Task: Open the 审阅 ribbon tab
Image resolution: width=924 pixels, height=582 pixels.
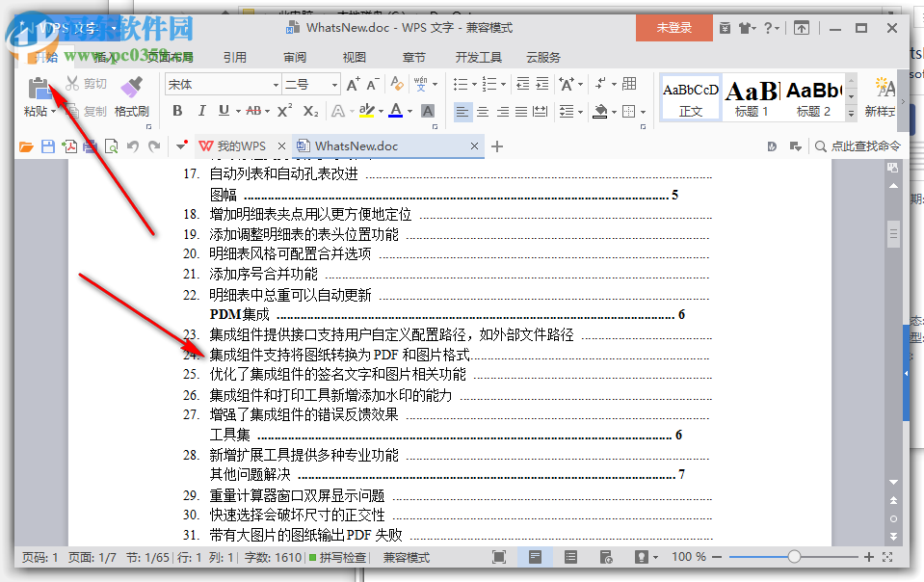Action: tap(294, 57)
